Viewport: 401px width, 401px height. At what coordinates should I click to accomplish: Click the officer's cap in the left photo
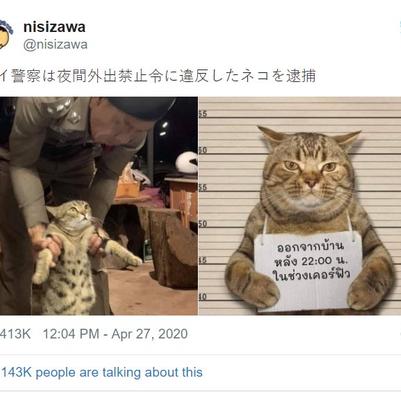142,108
